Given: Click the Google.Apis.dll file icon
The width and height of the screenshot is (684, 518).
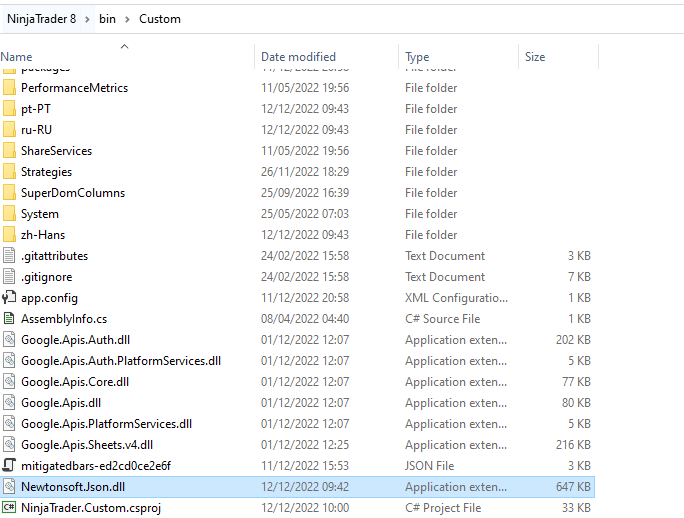Looking at the screenshot, I should (x=9, y=402).
